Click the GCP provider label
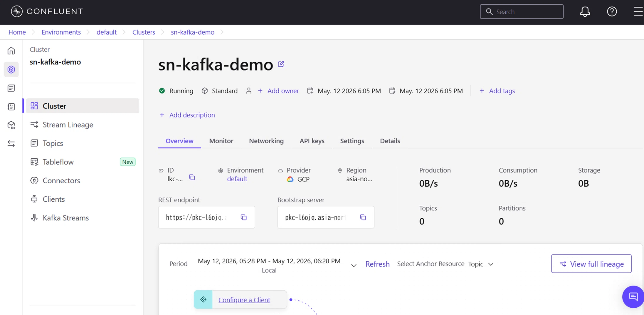The width and height of the screenshot is (644, 315). [x=303, y=179]
